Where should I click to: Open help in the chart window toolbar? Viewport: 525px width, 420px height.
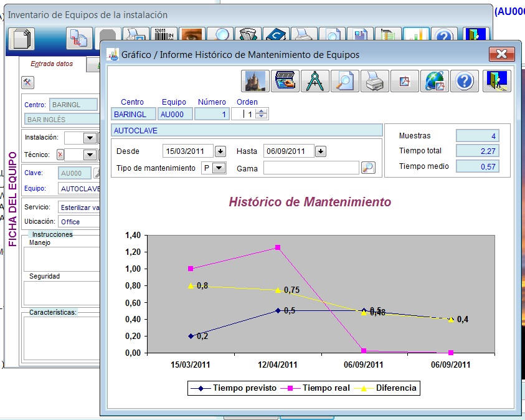[x=465, y=81]
